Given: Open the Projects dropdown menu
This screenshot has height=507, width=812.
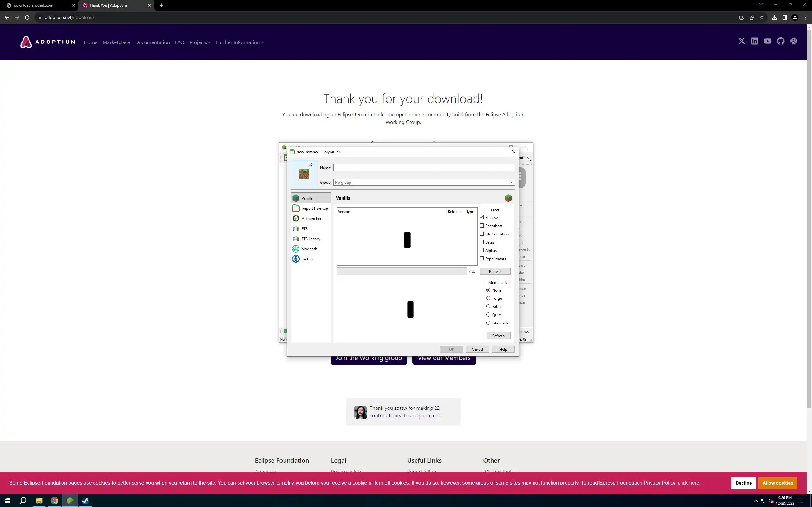Looking at the screenshot, I should [x=200, y=42].
